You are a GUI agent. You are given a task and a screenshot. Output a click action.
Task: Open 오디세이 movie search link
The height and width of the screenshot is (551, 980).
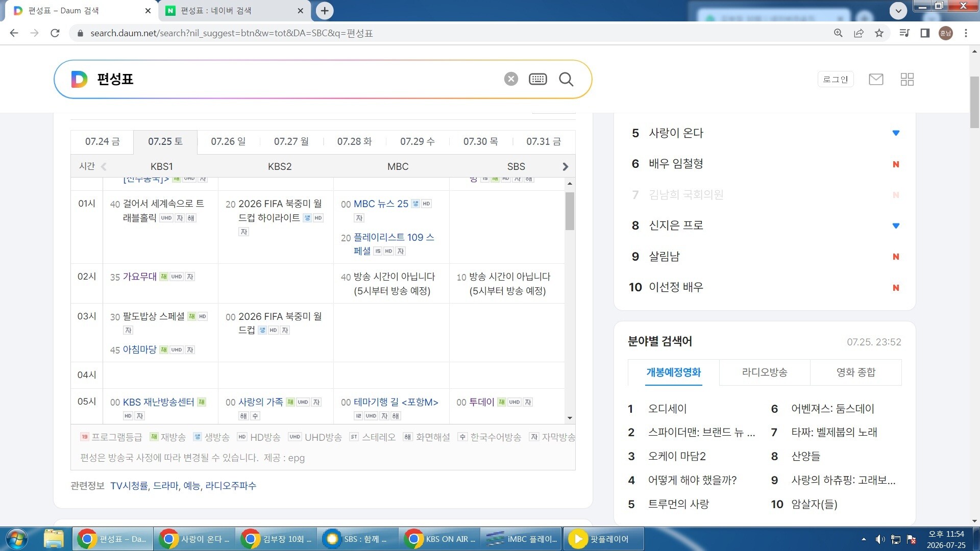[667, 409]
